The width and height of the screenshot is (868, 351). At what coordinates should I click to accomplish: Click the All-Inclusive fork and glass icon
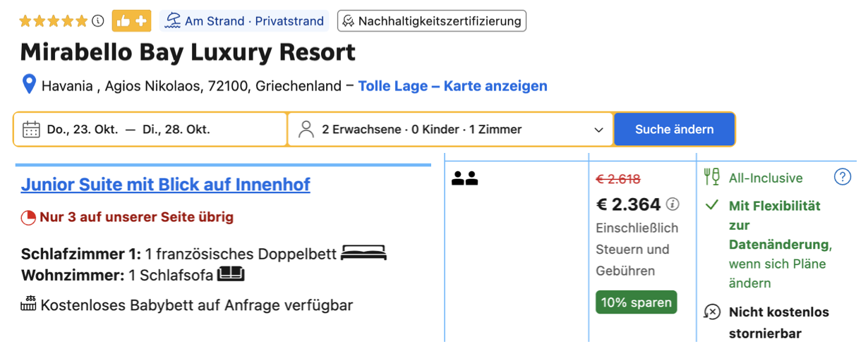(711, 178)
